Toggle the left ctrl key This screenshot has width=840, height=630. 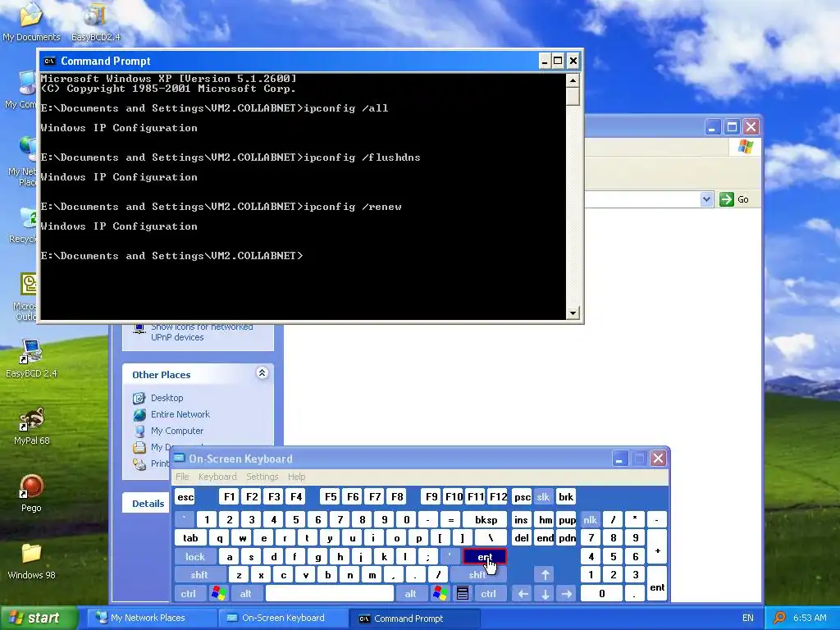coord(188,594)
